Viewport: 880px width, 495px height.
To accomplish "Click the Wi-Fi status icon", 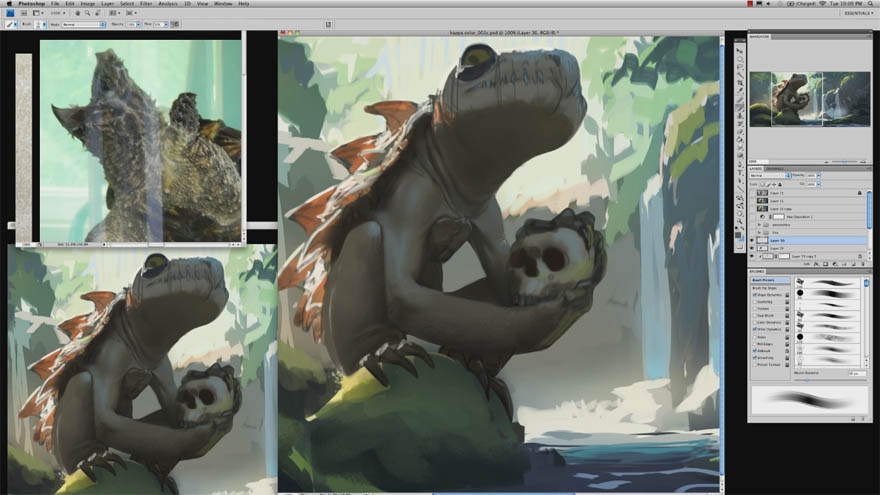I will [x=822, y=3].
